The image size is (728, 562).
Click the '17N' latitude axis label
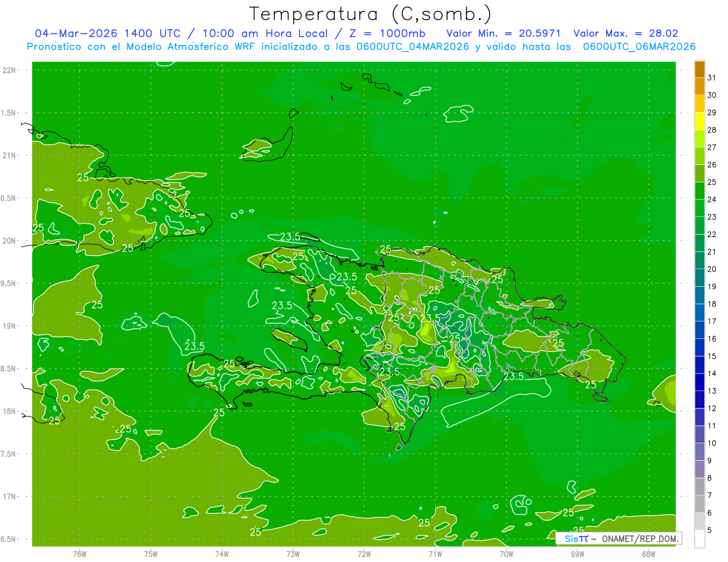click(8, 497)
